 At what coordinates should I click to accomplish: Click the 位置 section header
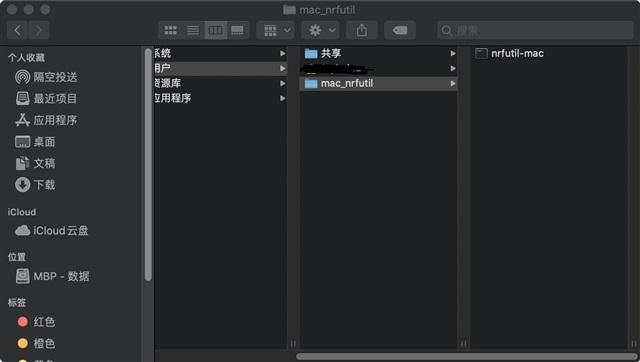(x=17, y=257)
